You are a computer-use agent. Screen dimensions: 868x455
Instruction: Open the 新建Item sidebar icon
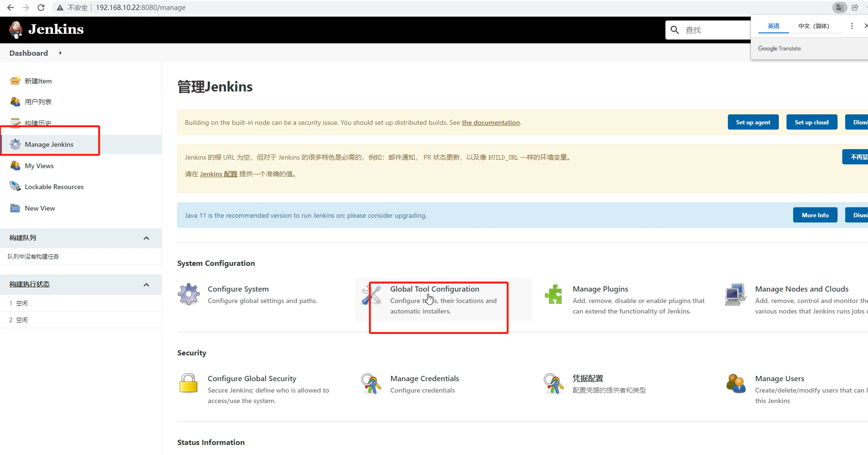pyautogui.click(x=15, y=81)
